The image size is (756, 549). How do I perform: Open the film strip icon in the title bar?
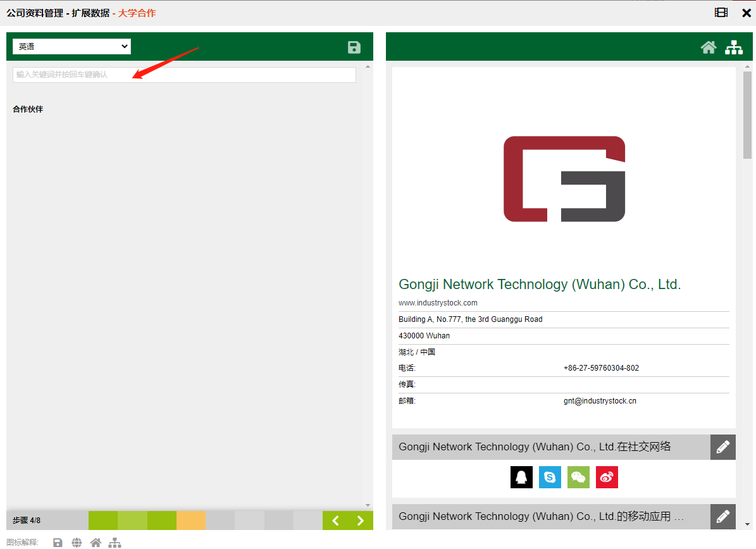[721, 13]
